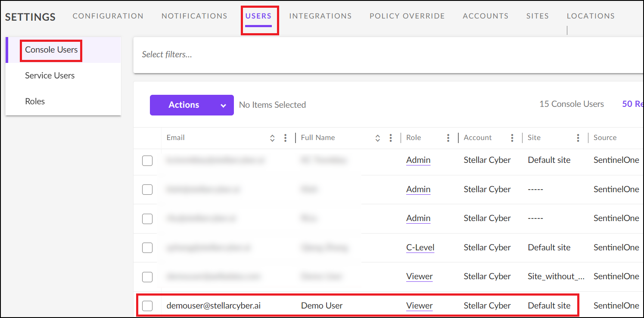
Task: Open Role column three-dot menu
Action: [448, 138]
